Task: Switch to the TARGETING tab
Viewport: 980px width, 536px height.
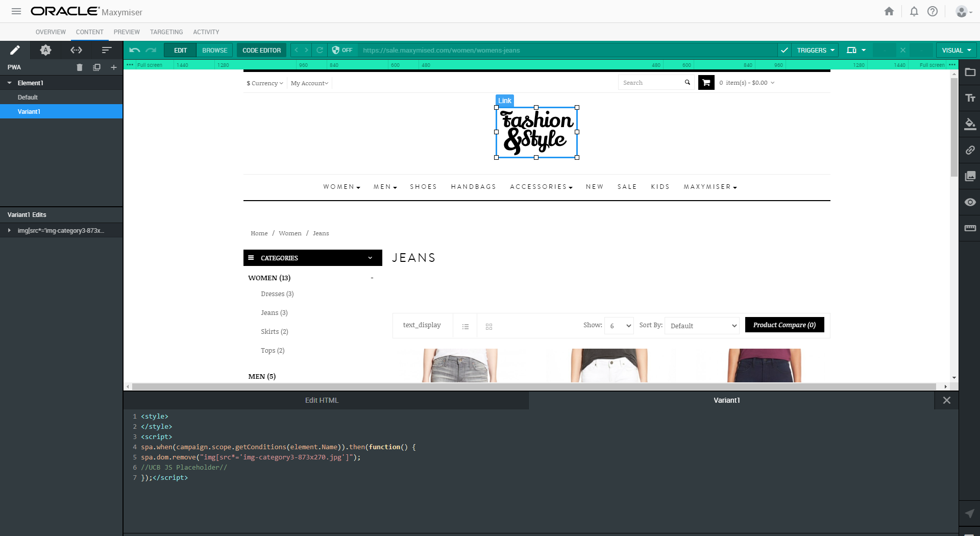Action: click(166, 32)
